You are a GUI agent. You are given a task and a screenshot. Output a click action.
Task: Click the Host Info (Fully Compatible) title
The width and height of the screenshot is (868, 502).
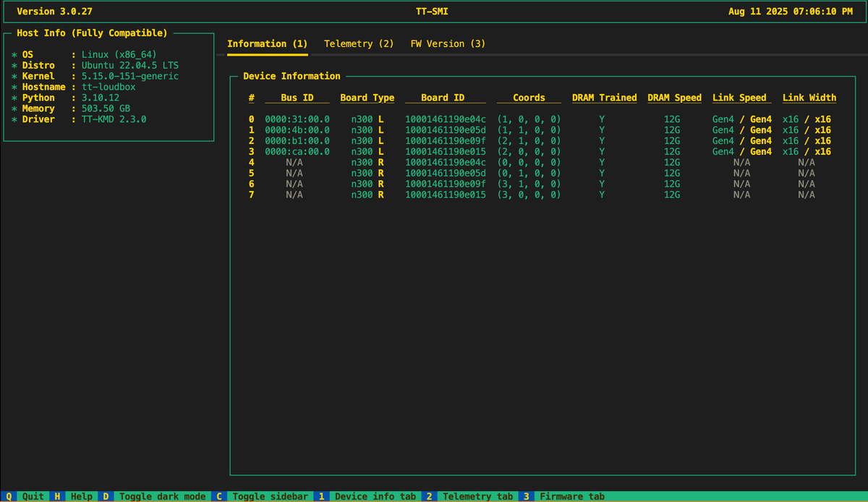tap(92, 33)
